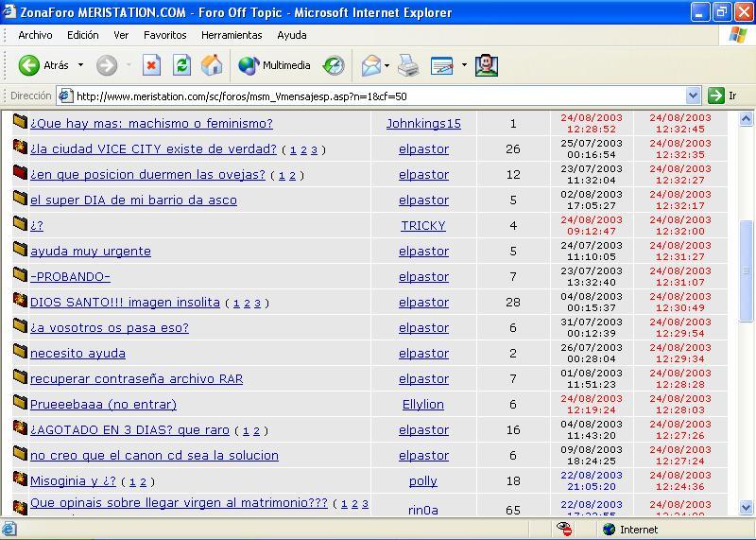
Task: Open thread DIOS SANTO!!! imagen insolita
Action: click(125, 303)
